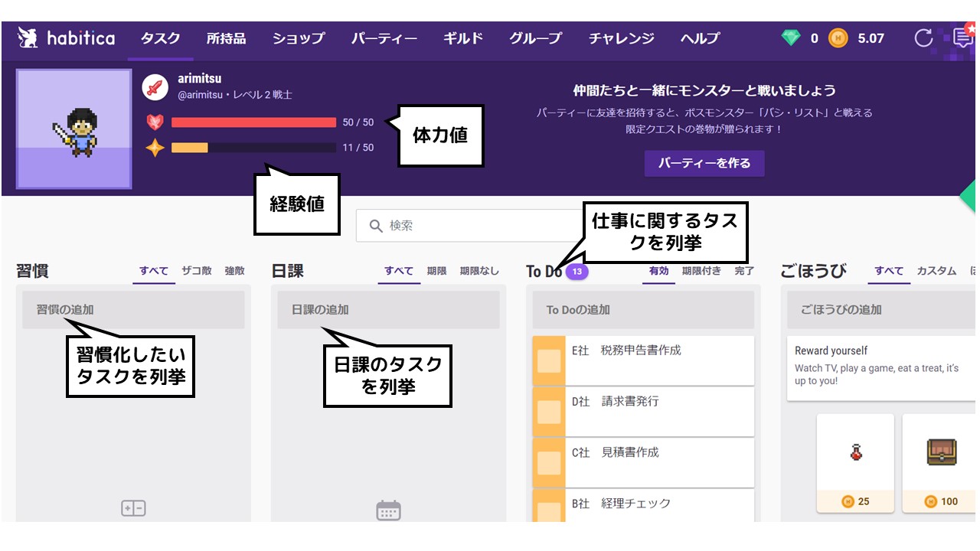This screenshot has width=980, height=551.
Task: Click the dailies calendar placeholder icon
Action: (389, 510)
